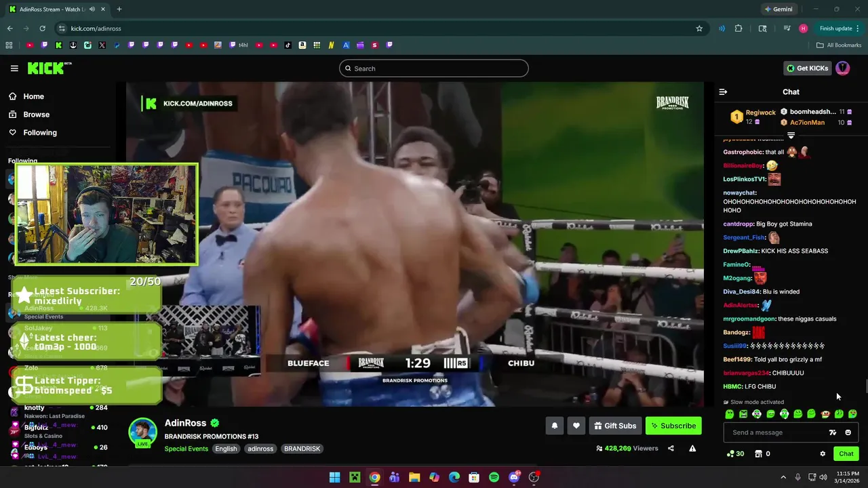Open the Kick bookmark in bookmarks bar

click(59, 45)
